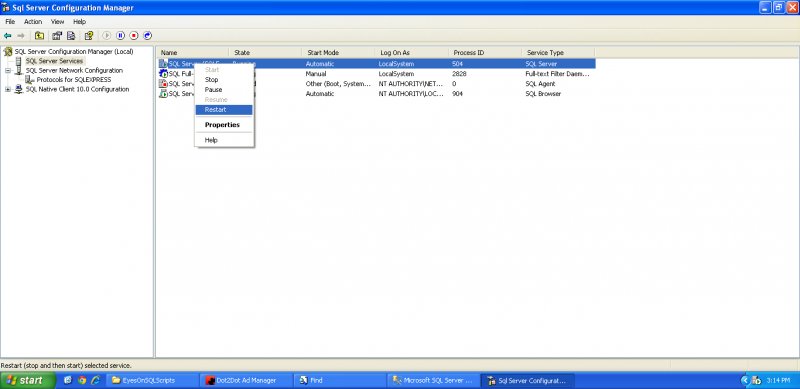The height and width of the screenshot is (389, 800).
Task: Click the stopped SQL Agent service icon
Action: (x=163, y=84)
